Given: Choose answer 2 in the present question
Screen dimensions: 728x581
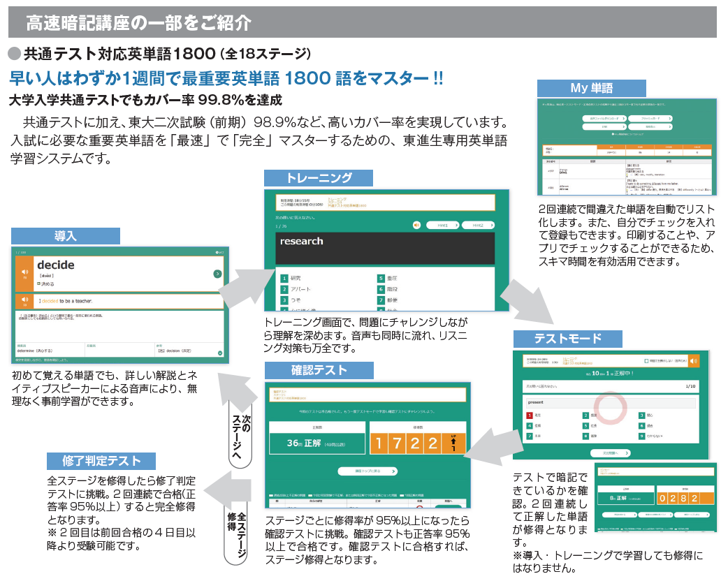Looking at the screenshot, I should (x=590, y=415).
